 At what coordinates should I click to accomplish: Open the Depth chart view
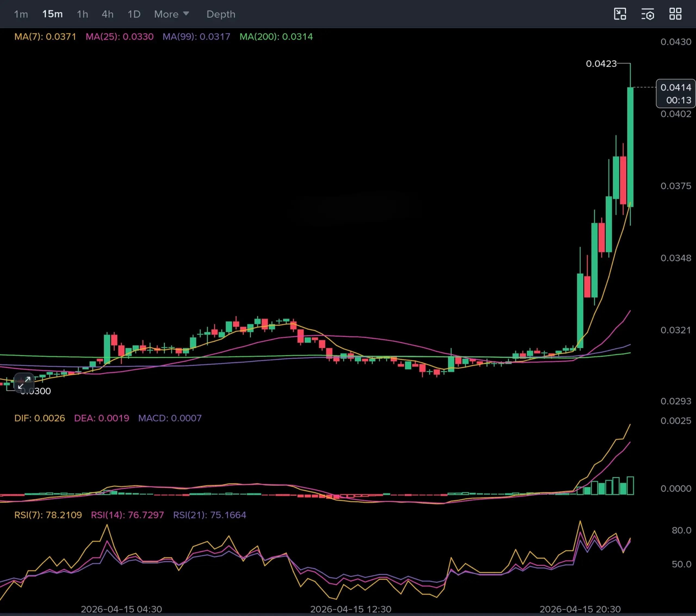(221, 14)
